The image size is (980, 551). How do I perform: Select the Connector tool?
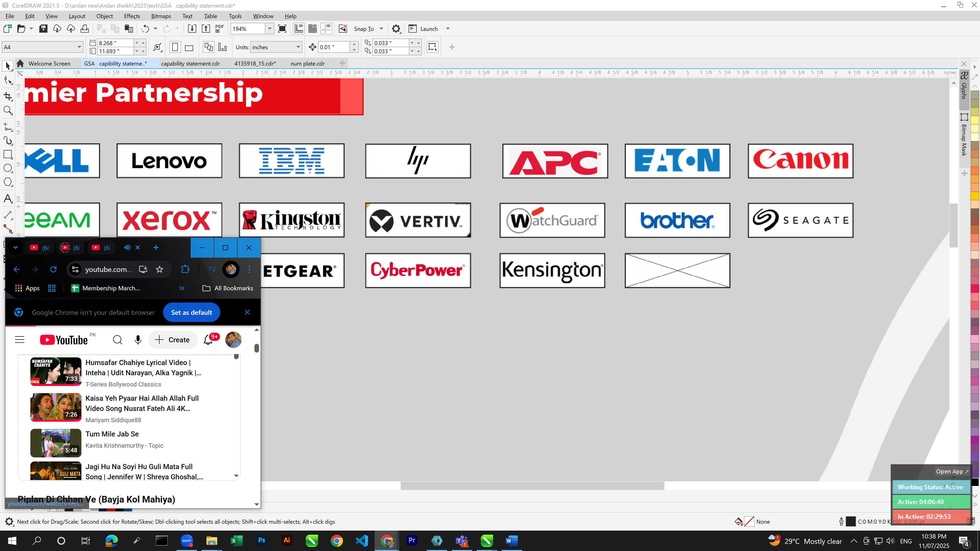pos(8,229)
